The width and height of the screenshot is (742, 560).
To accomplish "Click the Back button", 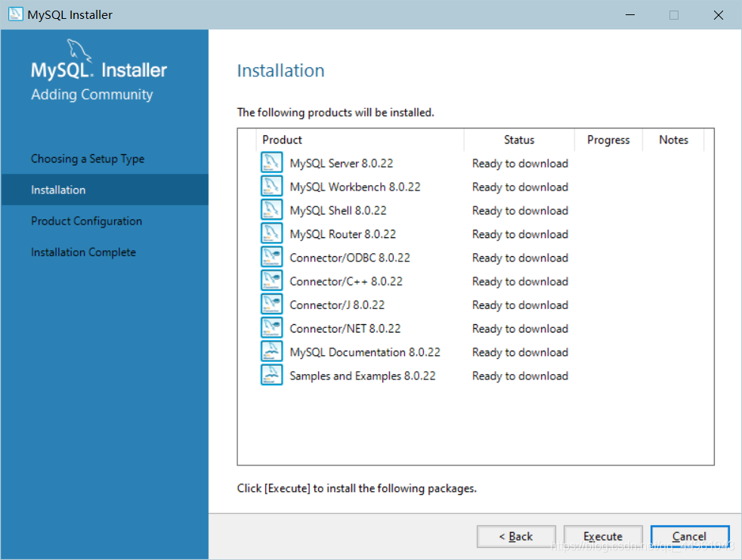I will coord(516,537).
